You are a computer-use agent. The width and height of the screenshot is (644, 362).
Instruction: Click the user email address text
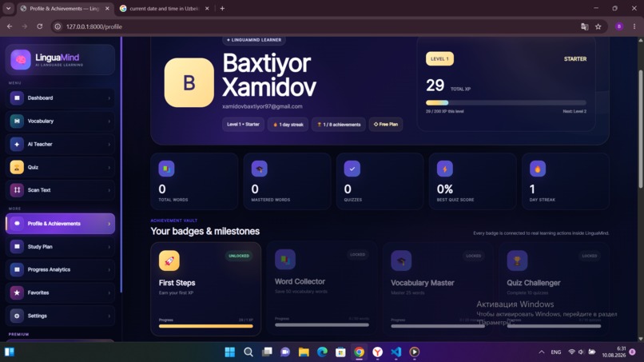coord(262,106)
